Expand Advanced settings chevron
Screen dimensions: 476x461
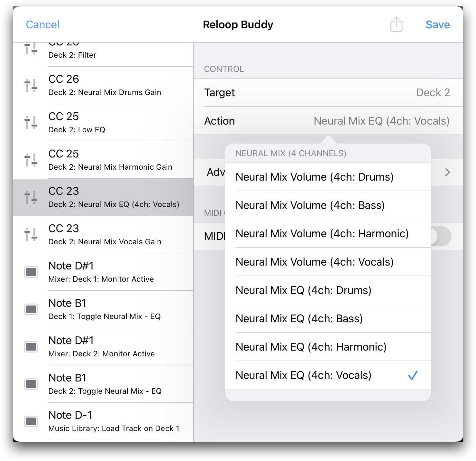pyautogui.click(x=447, y=173)
